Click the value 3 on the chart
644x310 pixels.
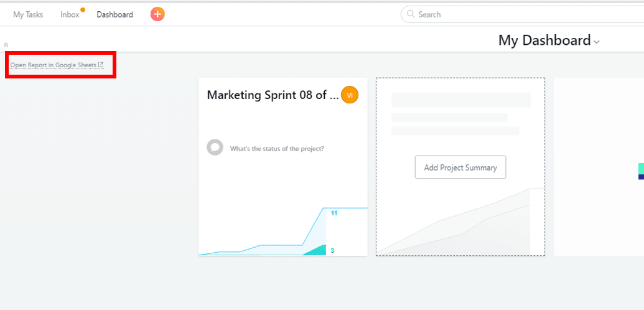(333, 250)
